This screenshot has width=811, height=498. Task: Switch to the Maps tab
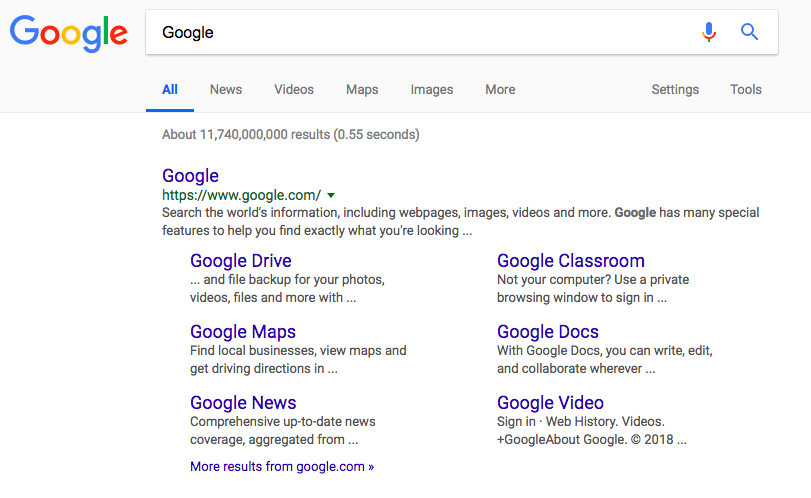362,89
